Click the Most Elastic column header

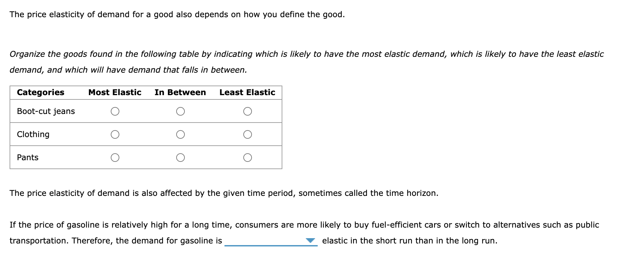pos(115,92)
